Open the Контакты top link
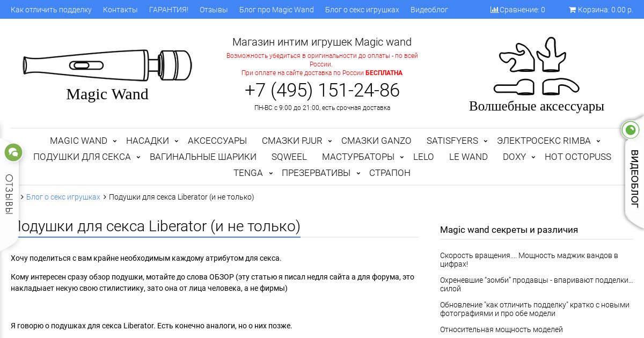Screen dimensions: 644x338 pos(120,10)
